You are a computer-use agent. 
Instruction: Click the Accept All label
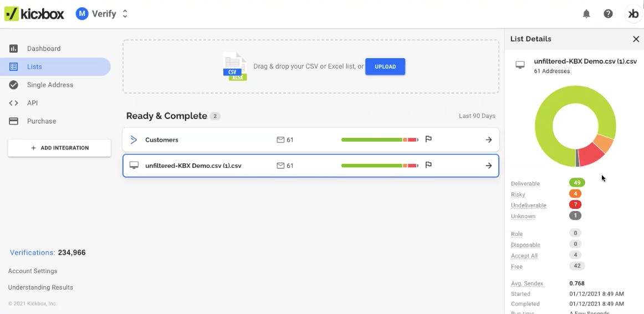point(524,256)
